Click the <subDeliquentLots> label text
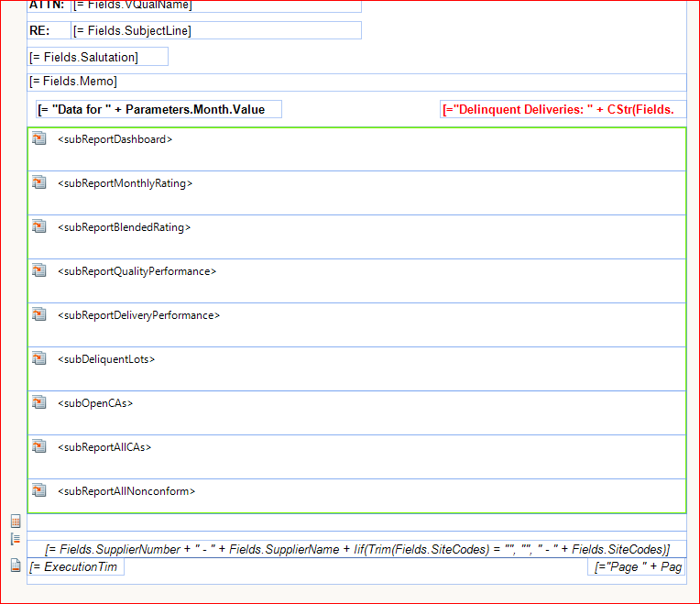 106,359
